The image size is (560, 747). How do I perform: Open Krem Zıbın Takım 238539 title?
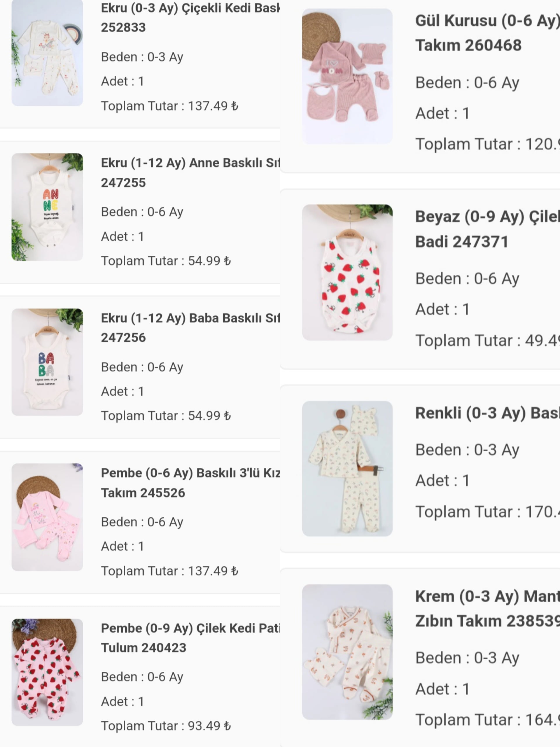click(x=487, y=608)
